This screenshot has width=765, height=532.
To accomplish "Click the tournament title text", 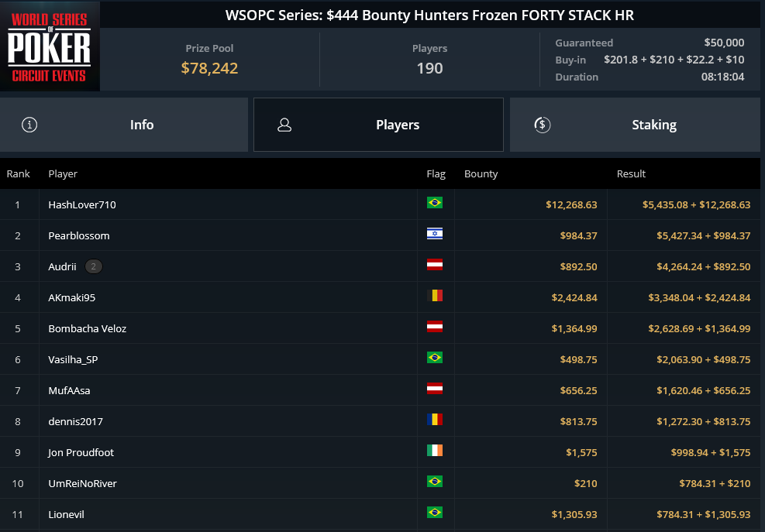I will [x=430, y=15].
